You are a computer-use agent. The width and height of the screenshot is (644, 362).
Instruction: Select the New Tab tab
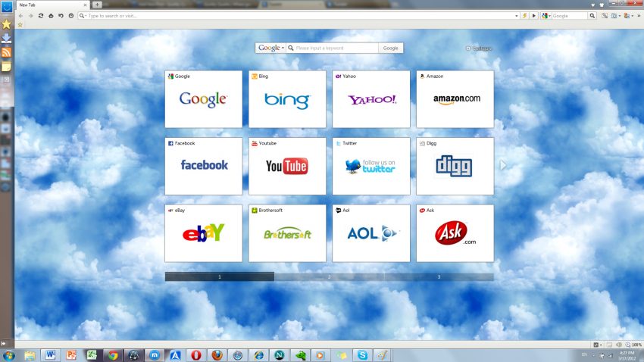coord(52,5)
